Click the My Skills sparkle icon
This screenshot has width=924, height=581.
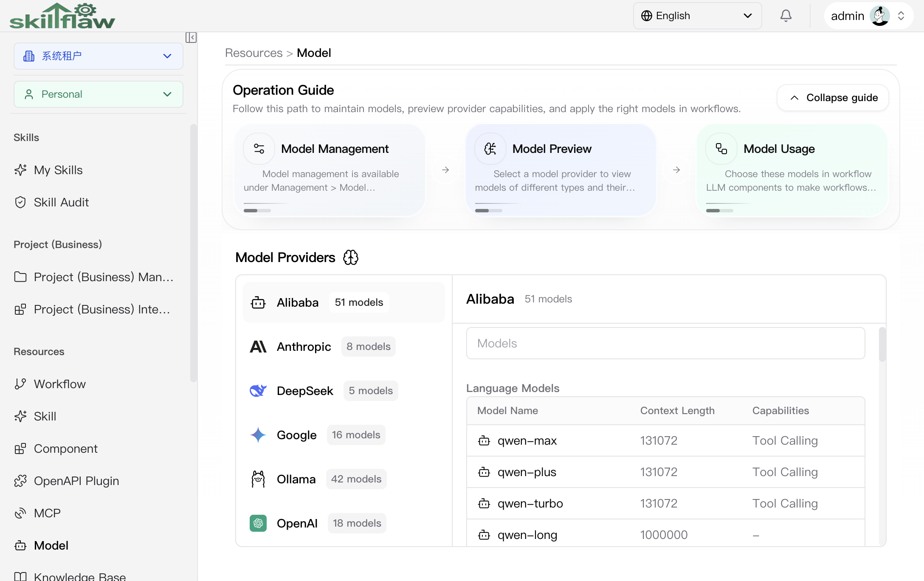coord(20,170)
